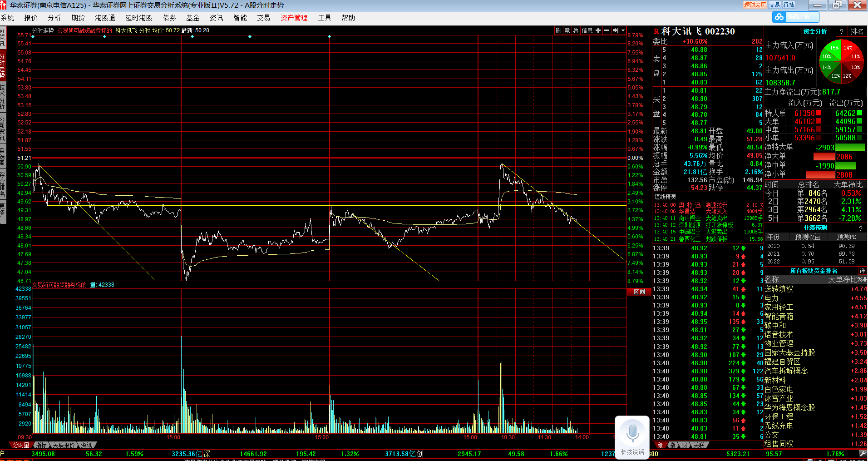Open the 自选股 sidebar tab
The width and height of the screenshot is (868, 461).
[3, 156]
